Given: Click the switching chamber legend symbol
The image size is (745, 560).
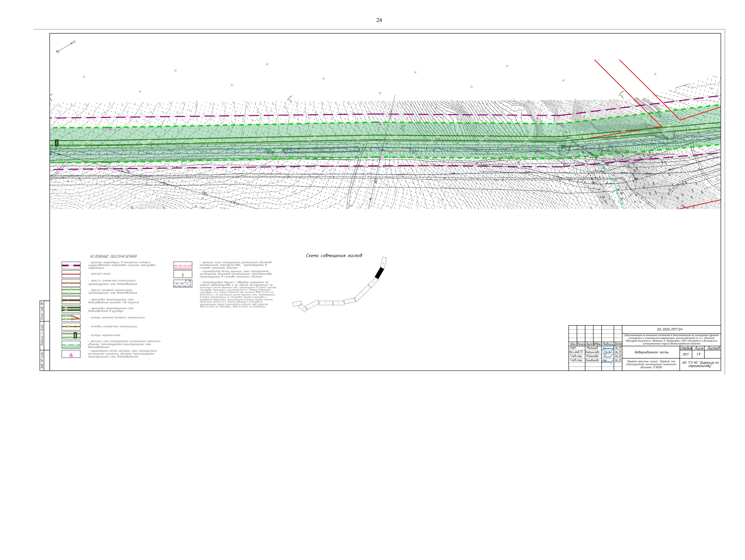Looking at the screenshot, I should pos(71,335).
